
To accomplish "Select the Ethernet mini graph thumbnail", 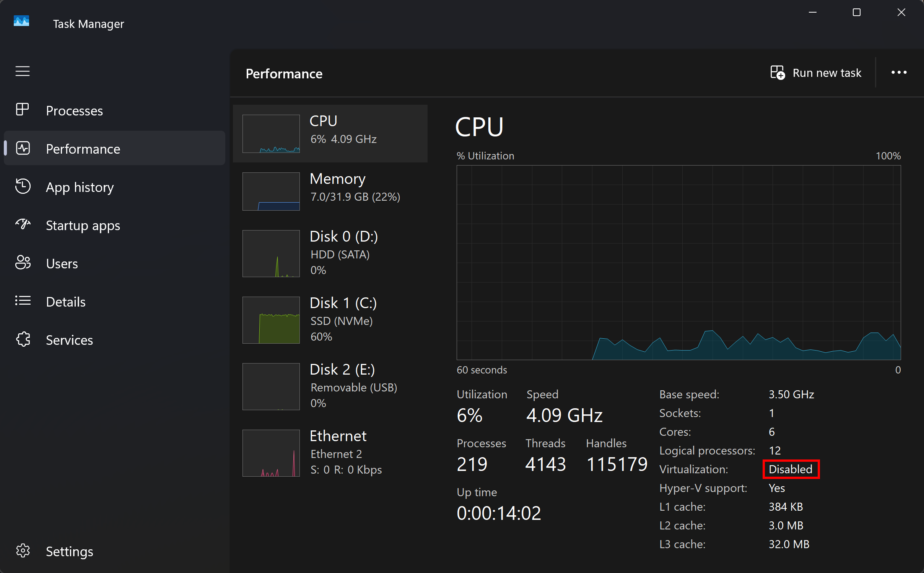I will 271,453.
